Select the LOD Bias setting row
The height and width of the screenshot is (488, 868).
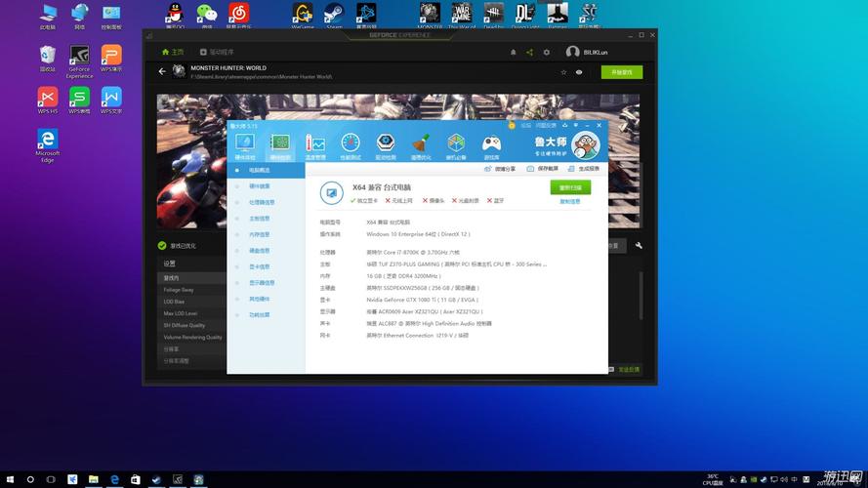click(x=192, y=302)
